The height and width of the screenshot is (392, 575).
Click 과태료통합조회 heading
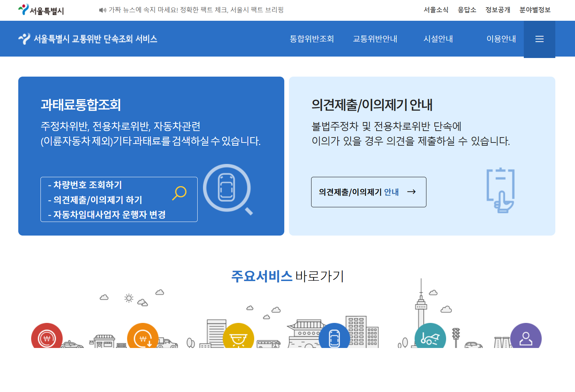(x=81, y=105)
